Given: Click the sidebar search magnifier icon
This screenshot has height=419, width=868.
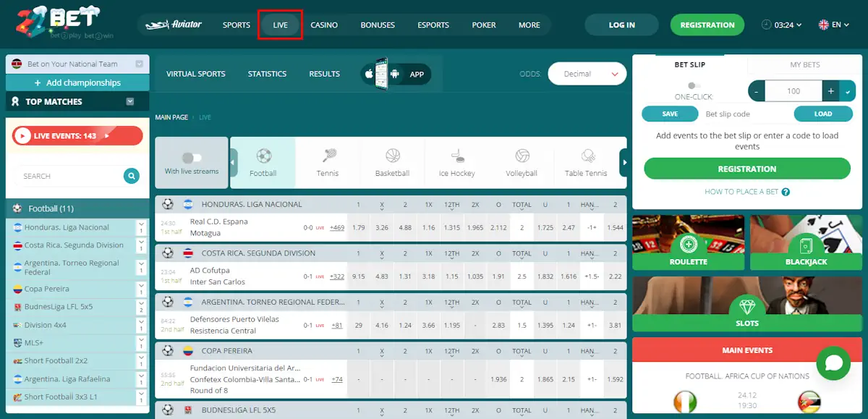Looking at the screenshot, I should coord(131,176).
